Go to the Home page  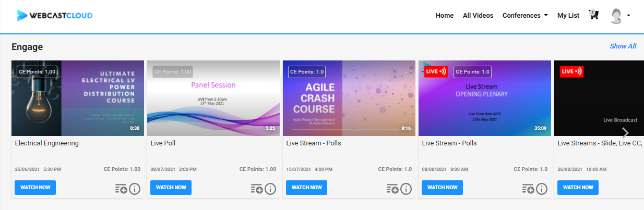[445, 16]
